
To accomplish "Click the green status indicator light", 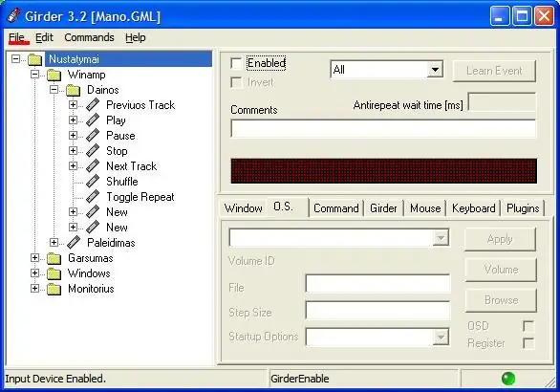I will point(508,379).
